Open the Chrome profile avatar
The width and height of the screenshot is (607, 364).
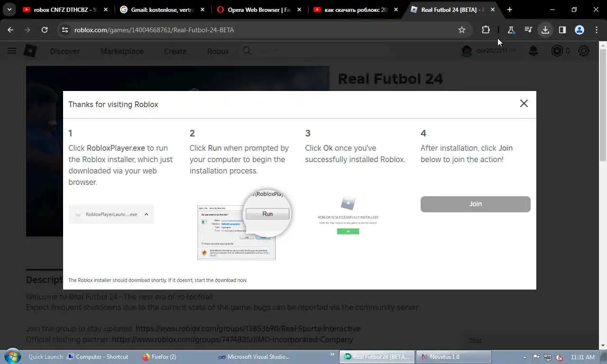579,30
